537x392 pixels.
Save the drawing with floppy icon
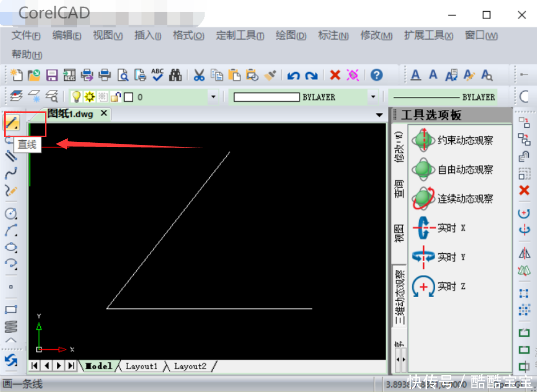point(52,75)
